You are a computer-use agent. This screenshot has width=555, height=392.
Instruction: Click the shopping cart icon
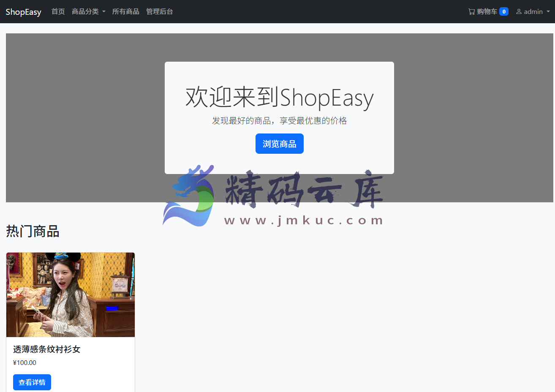pos(471,12)
